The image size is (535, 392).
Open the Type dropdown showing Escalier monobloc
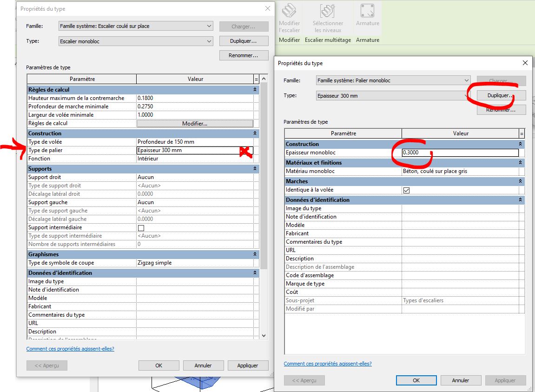pyautogui.click(x=136, y=41)
